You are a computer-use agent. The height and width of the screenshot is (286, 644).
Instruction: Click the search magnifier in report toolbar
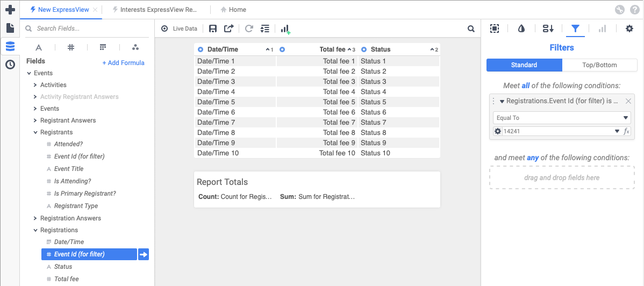(x=471, y=29)
